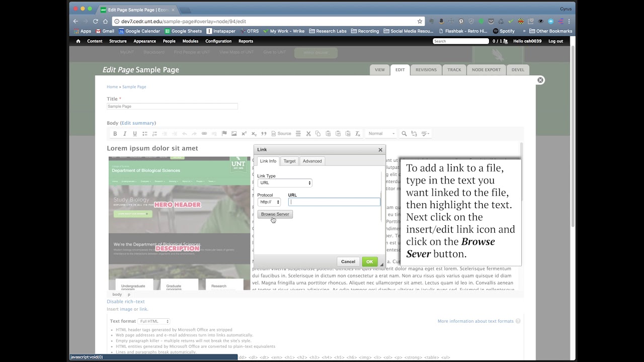This screenshot has height=362, width=644.
Task: Click the Anchor flag icon
Action: (224, 134)
